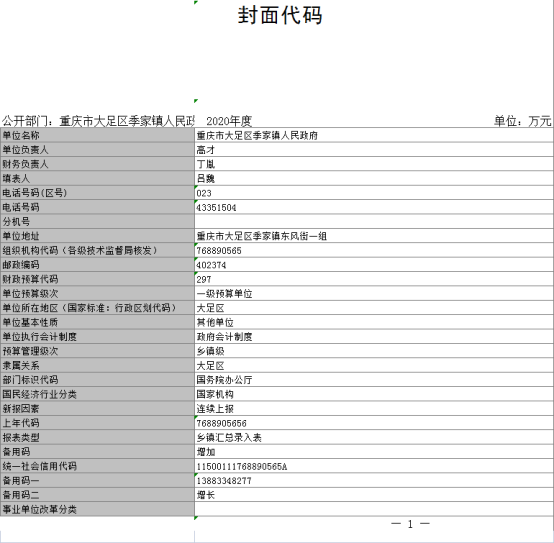Click the 单位负责人 value 高才
The width and height of the screenshot is (554, 543).
374,150
